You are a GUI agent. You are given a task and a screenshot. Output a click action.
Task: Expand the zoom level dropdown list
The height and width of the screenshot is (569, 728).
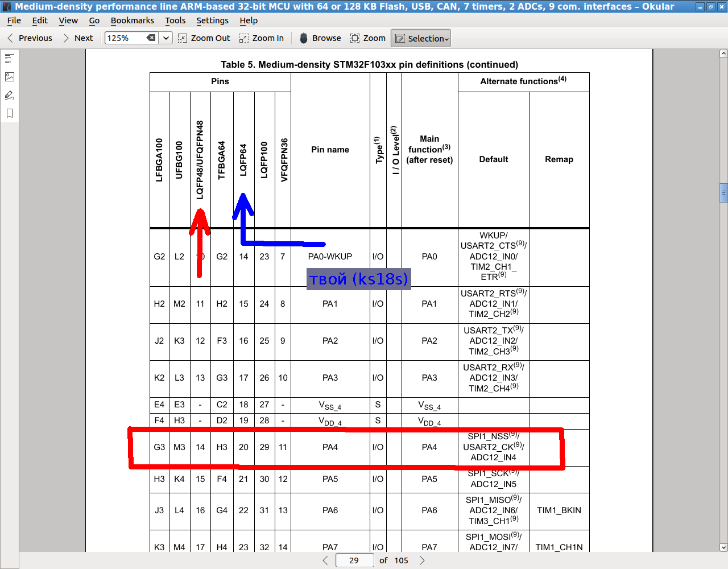(x=166, y=38)
